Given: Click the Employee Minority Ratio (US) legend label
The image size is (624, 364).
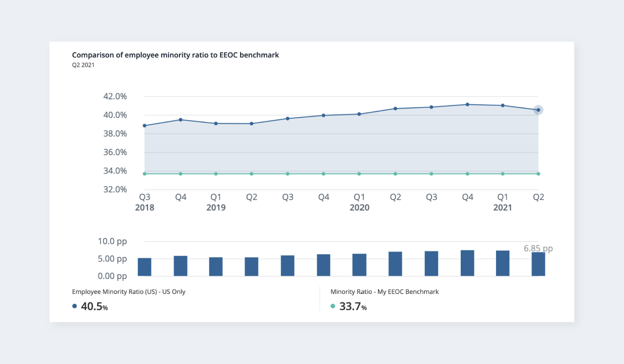Looking at the screenshot, I should click(x=128, y=292).
